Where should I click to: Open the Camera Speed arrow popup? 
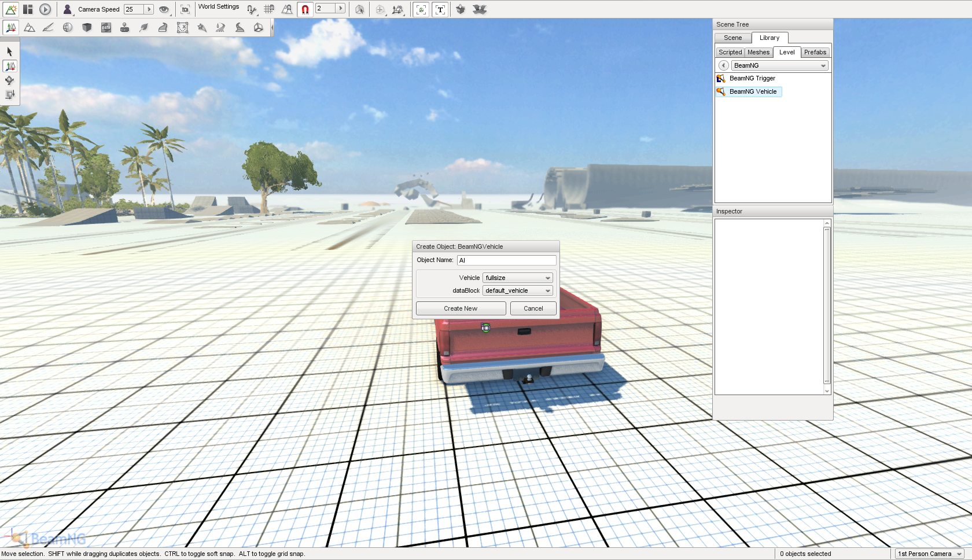click(149, 9)
